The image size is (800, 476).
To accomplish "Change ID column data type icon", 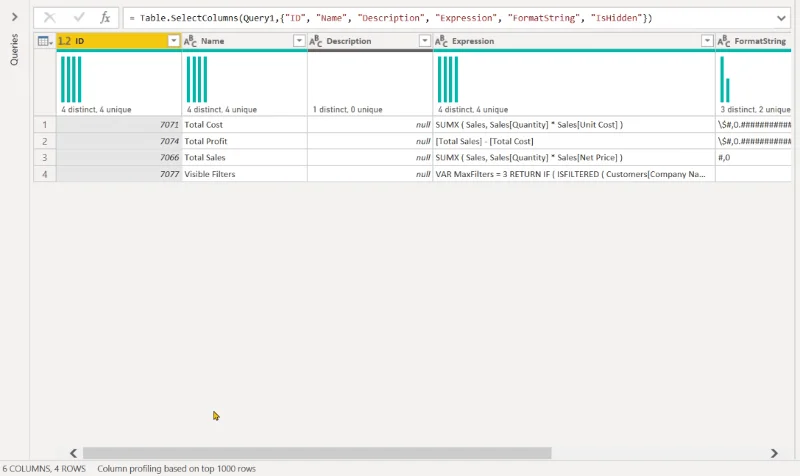I will pyautogui.click(x=65, y=41).
